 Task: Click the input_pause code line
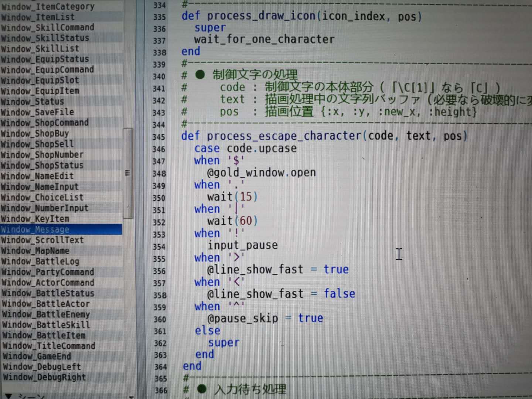click(x=242, y=245)
